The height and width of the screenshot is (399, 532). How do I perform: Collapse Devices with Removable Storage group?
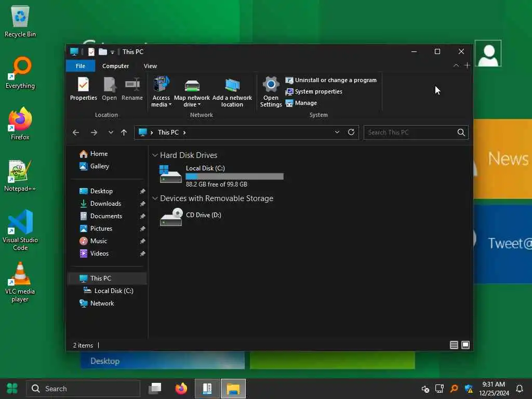(155, 198)
